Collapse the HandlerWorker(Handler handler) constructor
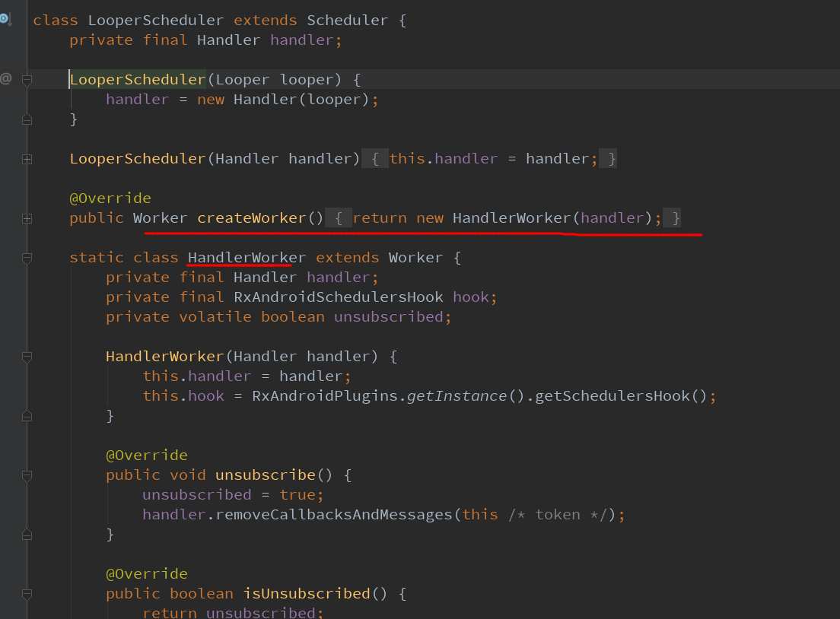Image resolution: width=840 pixels, height=619 pixels. [27, 357]
